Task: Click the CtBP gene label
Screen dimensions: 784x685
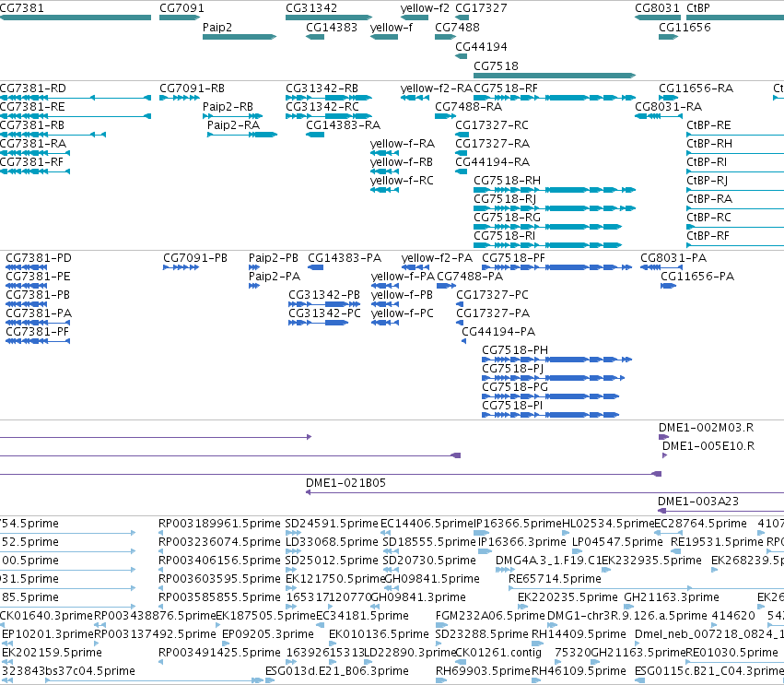Action: (x=698, y=8)
